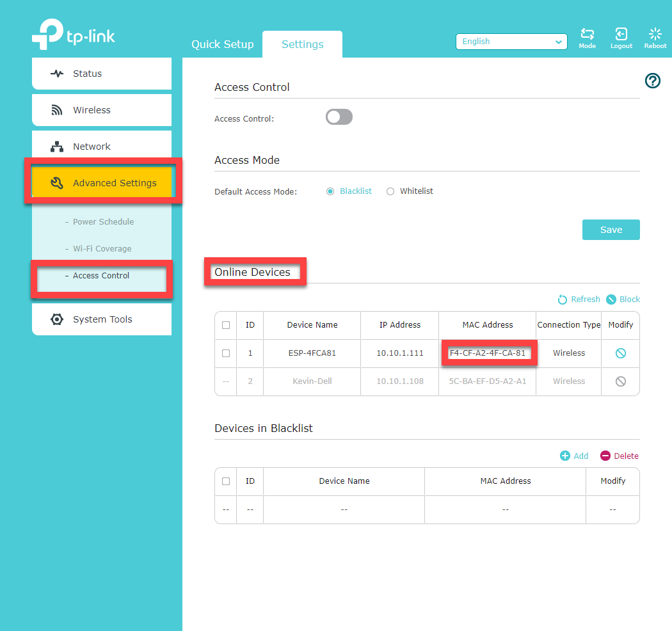Click the Mode switch icon
672x631 pixels.
pyautogui.click(x=587, y=34)
